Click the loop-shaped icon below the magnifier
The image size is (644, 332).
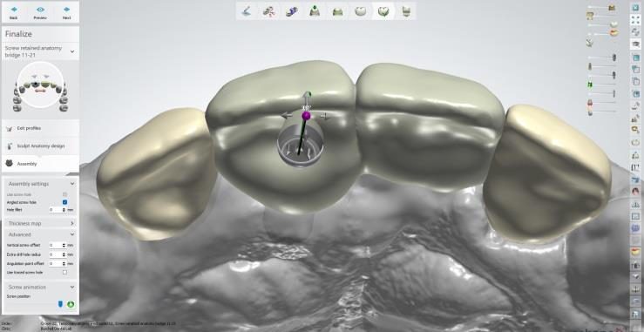(635, 143)
